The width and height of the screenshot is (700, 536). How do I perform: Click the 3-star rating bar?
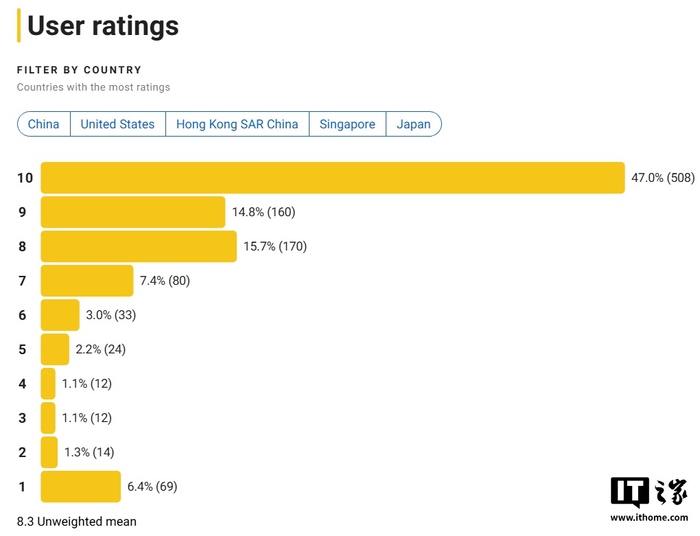pos(48,418)
